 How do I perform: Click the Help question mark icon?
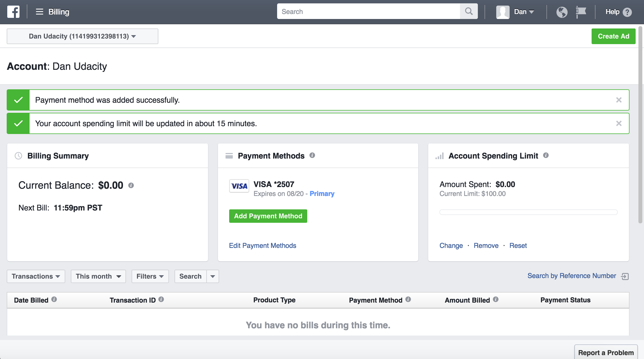(x=627, y=12)
